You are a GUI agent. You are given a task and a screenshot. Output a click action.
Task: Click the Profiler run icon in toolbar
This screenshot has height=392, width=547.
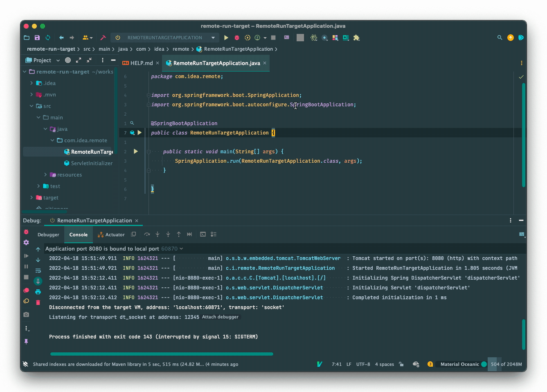click(x=257, y=38)
